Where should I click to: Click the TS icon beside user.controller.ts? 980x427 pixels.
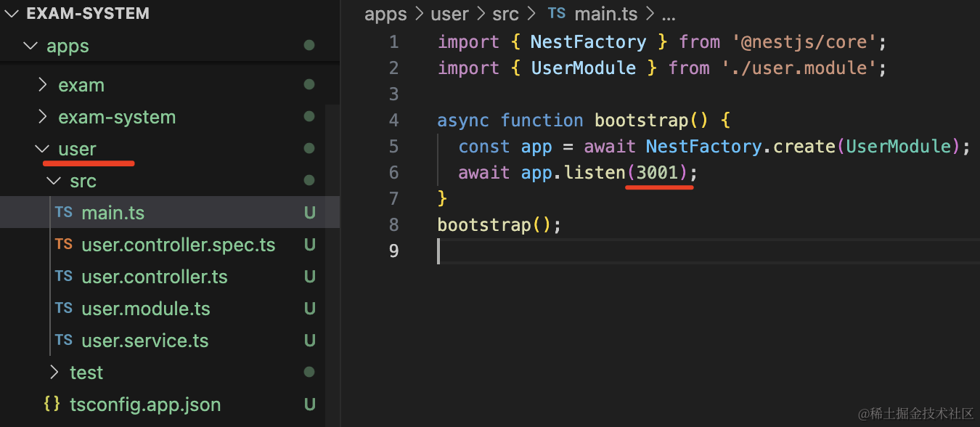[63, 277]
